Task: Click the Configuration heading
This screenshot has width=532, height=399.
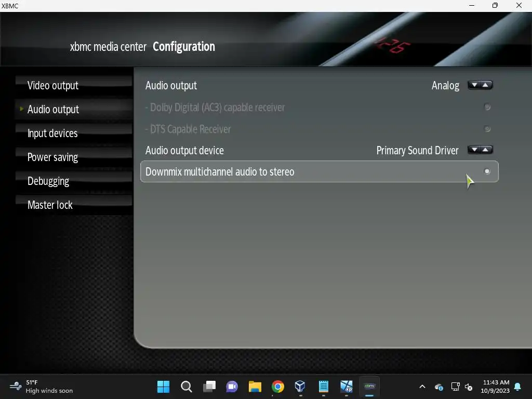Action: (x=184, y=46)
